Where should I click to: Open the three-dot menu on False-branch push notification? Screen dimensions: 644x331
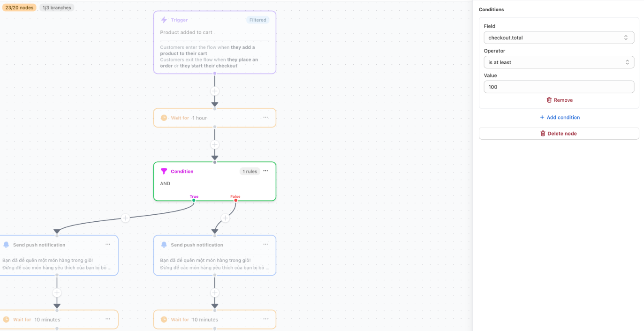[x=265, y=244]
